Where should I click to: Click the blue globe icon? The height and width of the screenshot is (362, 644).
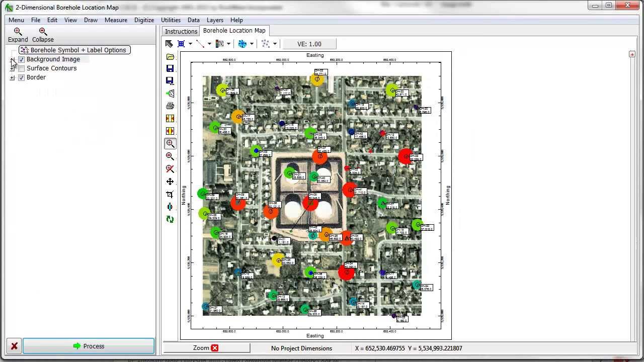[243, 44]
